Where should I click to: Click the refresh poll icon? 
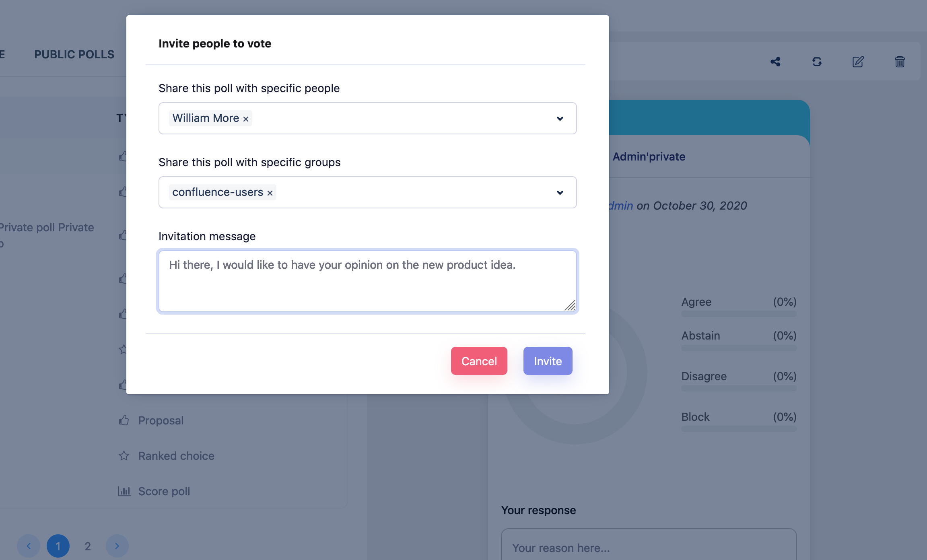(x=817, y=62)
